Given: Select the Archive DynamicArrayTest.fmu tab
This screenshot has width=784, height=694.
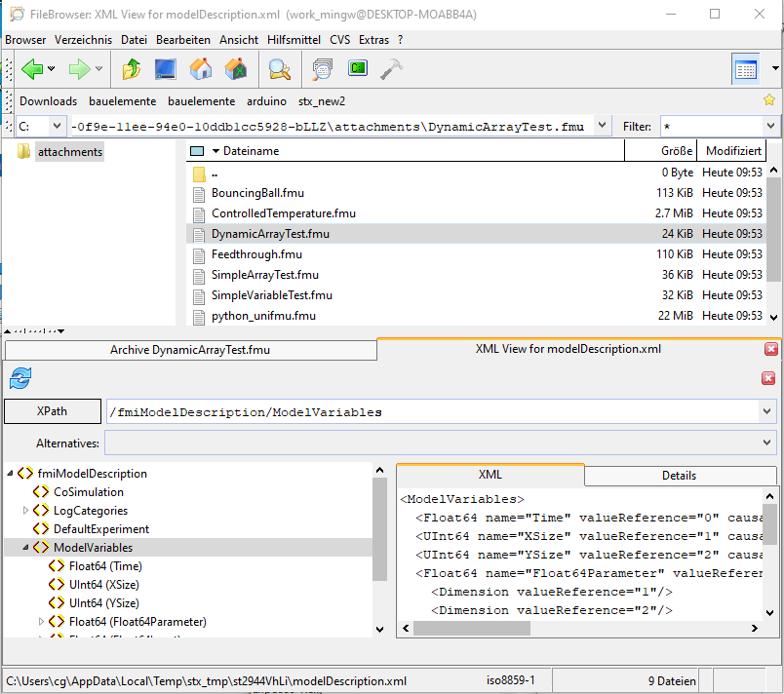Looking at the screenshot, I should (x=189, y=349).
